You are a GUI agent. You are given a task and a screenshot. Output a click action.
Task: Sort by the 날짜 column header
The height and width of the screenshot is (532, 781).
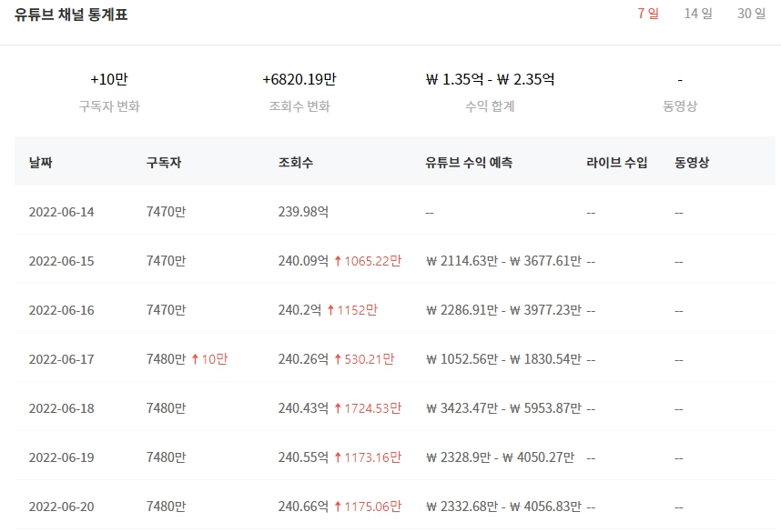click(37, 161)
